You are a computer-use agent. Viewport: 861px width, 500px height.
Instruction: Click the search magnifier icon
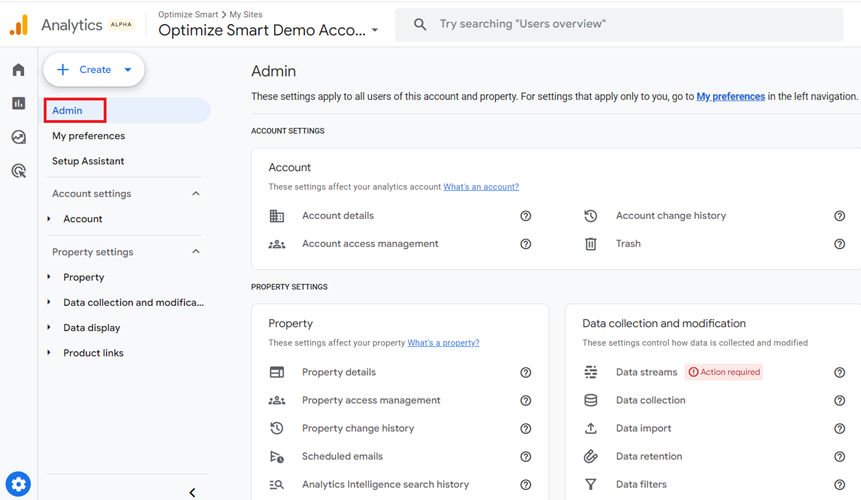(420, 24)
